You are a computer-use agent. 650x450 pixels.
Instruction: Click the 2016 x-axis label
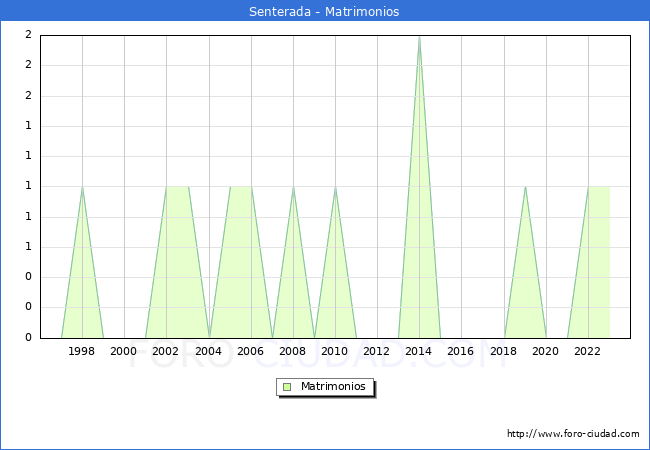tap(461, 351)
